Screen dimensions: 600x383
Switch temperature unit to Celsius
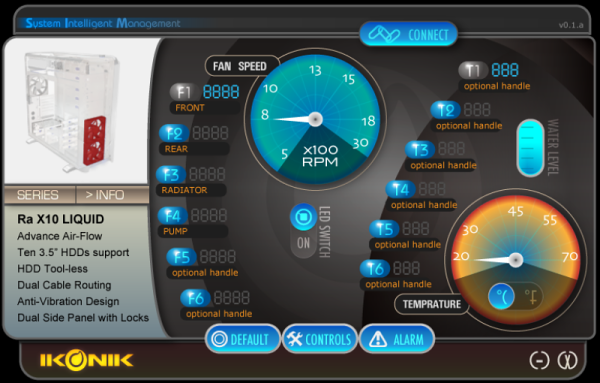pyautogui.click(x=501, y=297)
